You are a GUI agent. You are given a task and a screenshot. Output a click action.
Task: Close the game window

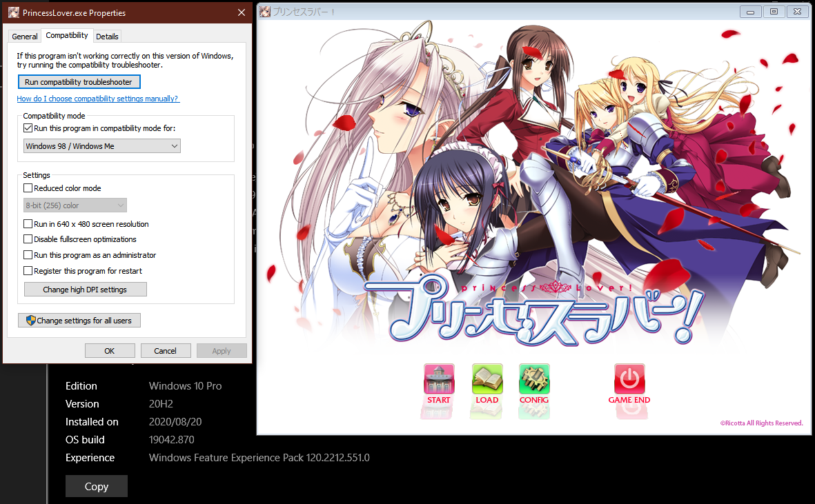point(797,12)
